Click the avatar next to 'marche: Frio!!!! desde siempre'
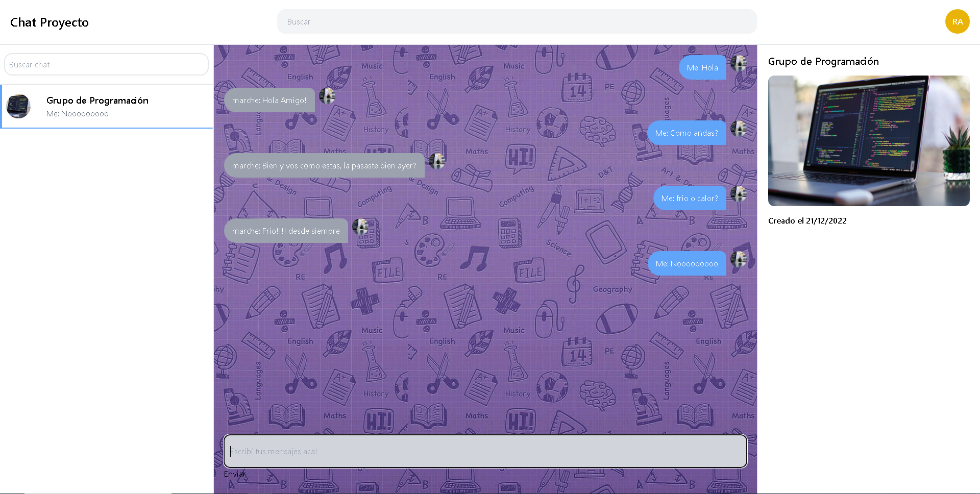Image resolution: width=980 pixels, height=494 pixels. [x=360, y=227]
